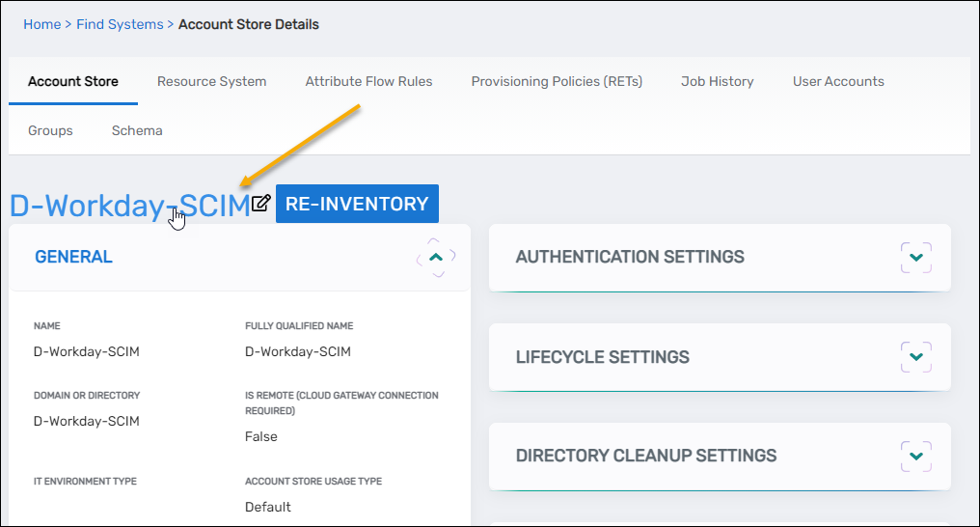
Task: Click the edit pencil icon beside D-Workday-SCIM
Action: click(260, 204)
